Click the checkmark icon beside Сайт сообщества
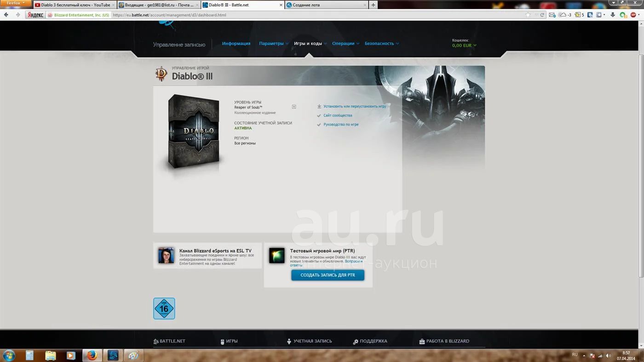 [x=319, y=115]
